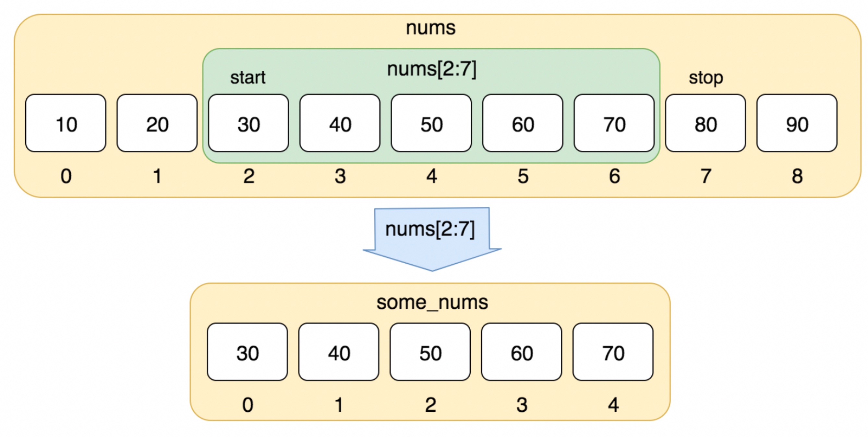Click the 40 box in some_nums

[339, 352]
